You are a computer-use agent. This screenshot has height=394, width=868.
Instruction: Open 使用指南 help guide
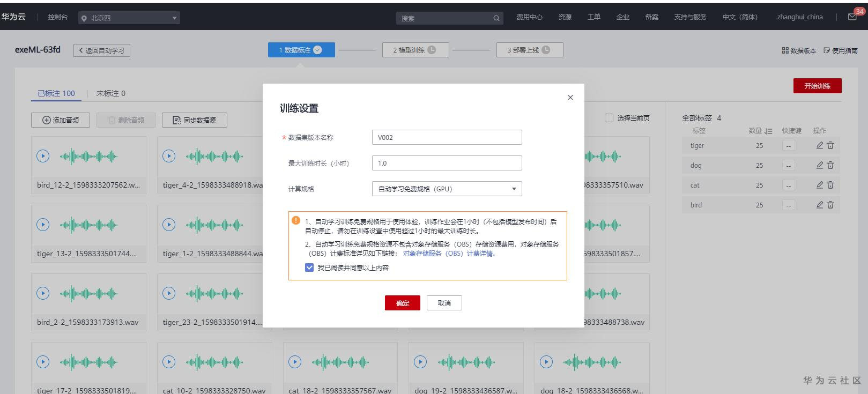point(841,50)
